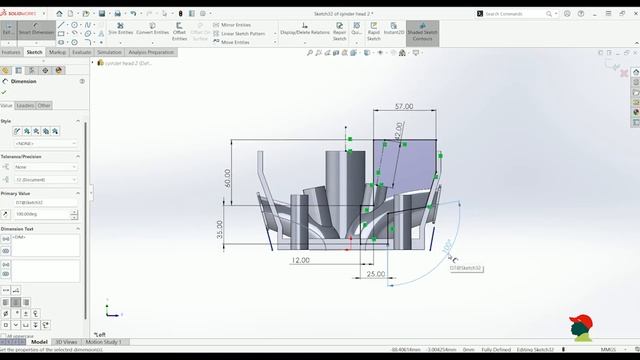Click Mirror Entities in the sketch ribbon
The width and height of the screenshot is (640, 360).
pos(232,25)
